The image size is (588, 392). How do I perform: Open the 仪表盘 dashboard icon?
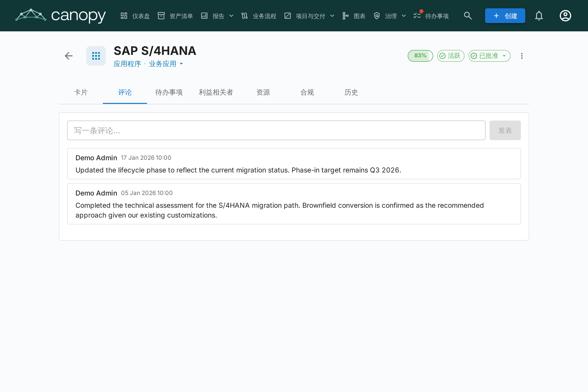124,16
